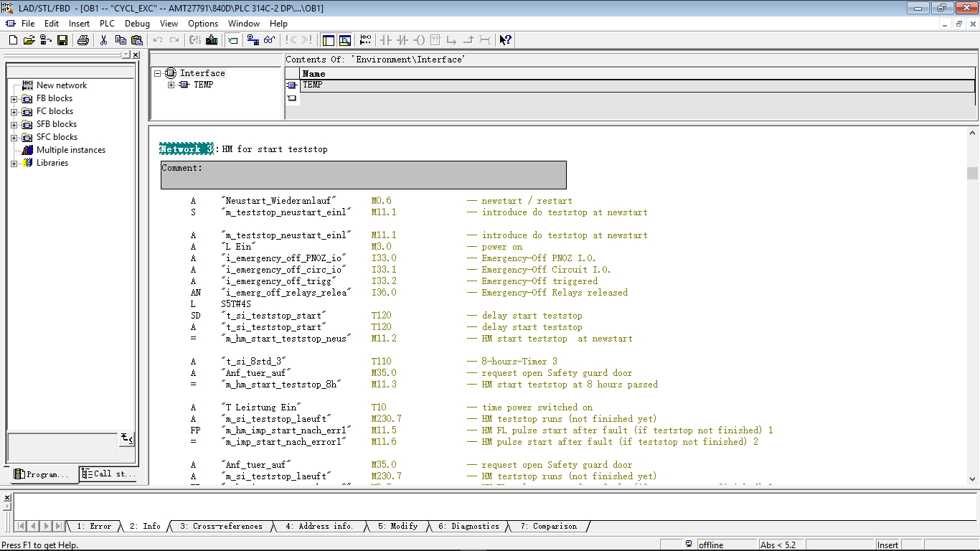Select the Network 3 title label

[x=186, y=149]
